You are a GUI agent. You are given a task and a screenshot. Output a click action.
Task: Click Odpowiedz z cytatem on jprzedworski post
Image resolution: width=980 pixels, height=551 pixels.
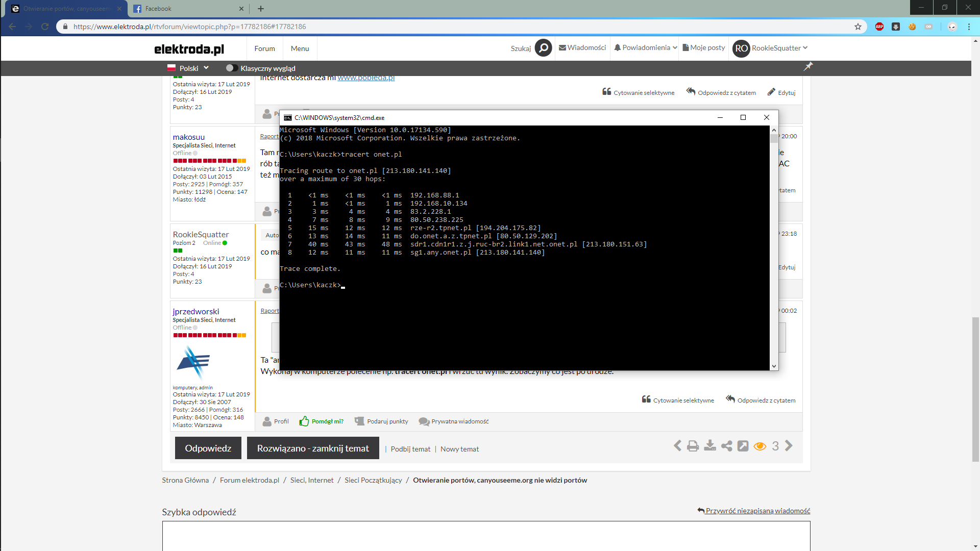pos(761,400)
